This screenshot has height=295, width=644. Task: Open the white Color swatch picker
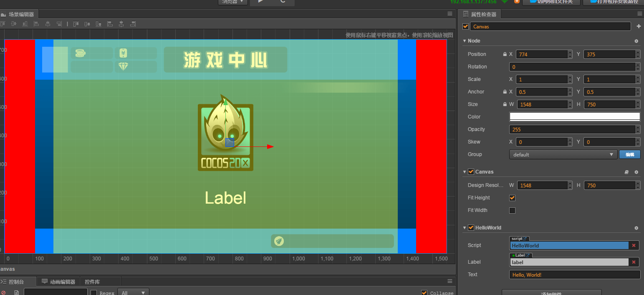tap(575, 117)
